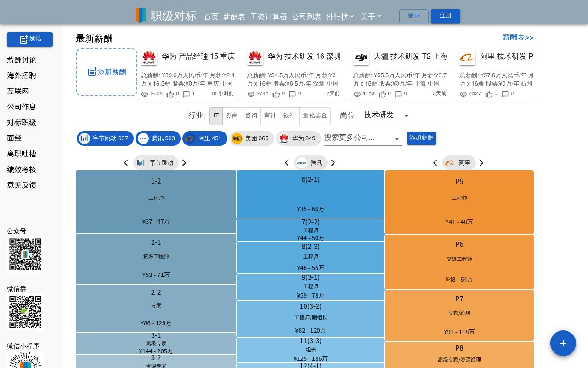
Task: Click the 公众号 QR code
Action: point(25,254)
